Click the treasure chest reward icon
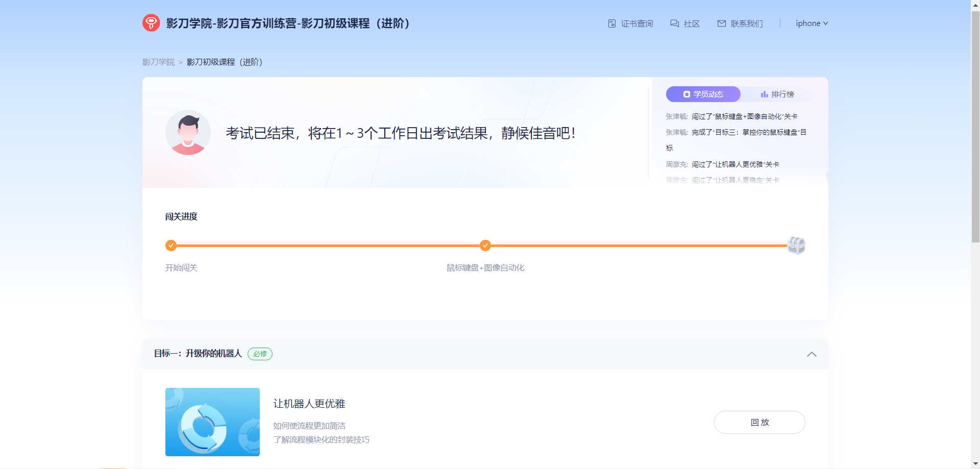 (796, 245)
